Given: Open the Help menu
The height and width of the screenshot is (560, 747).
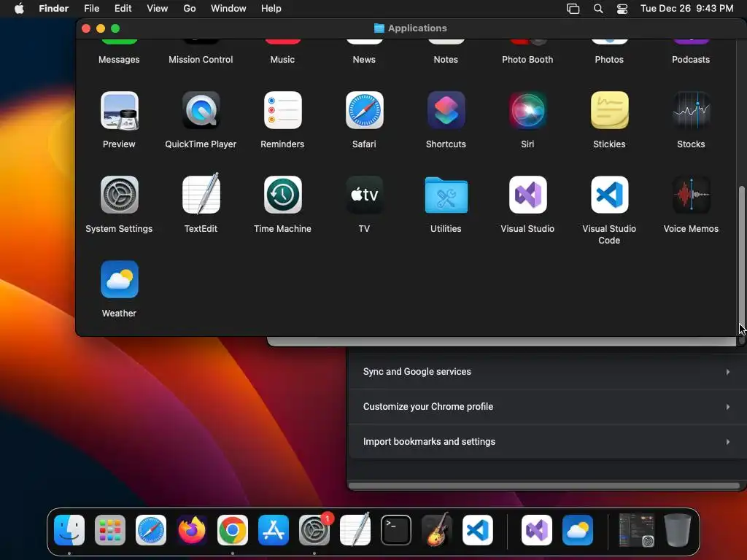Looking at the screenshot, I should (x=271, y=9).
